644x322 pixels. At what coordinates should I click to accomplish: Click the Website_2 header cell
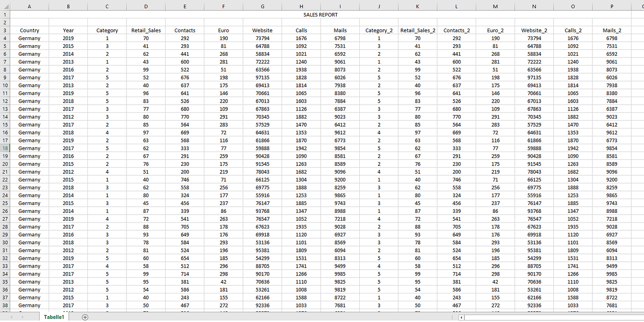click(534, 30)
